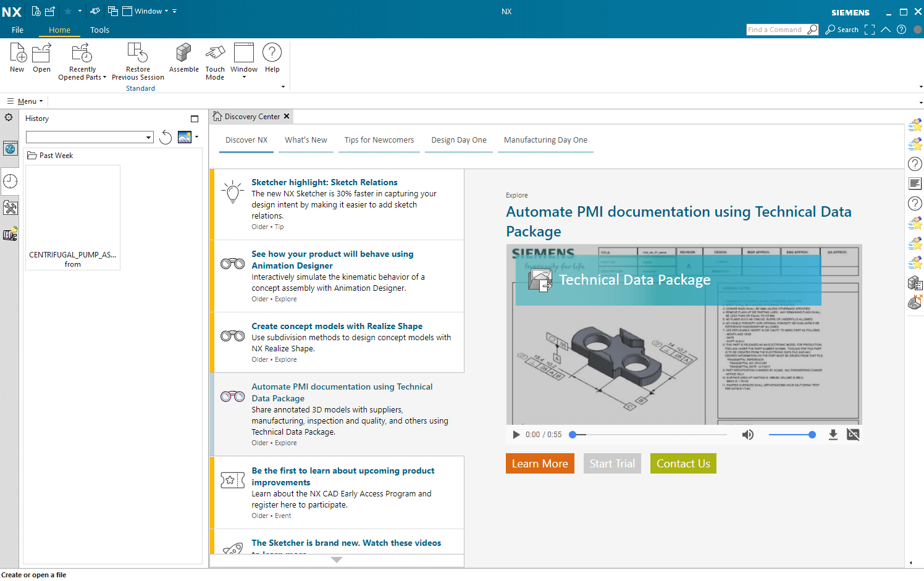Open the quick access toolbar customize arrow
This screenshot has width=924, height=581.
coord(175,11)
